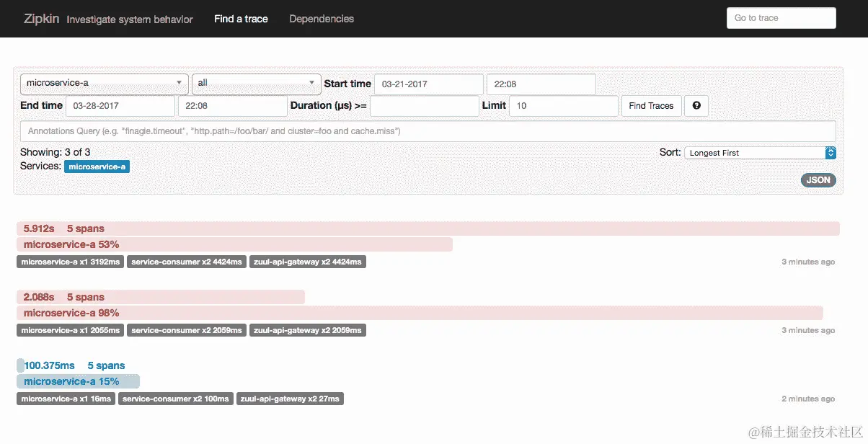868x444 pixels.
Task: Open the service name dropdown microservice-a
Action: coord(105,84)
